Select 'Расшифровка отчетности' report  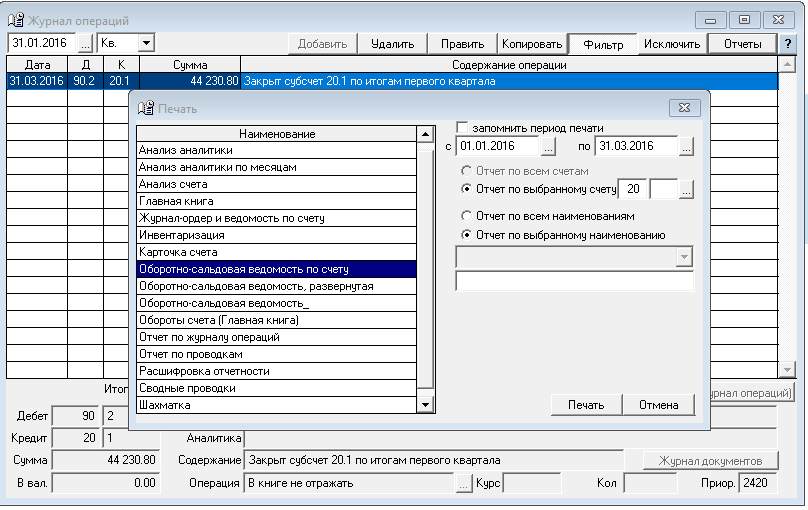pos(276,371)
